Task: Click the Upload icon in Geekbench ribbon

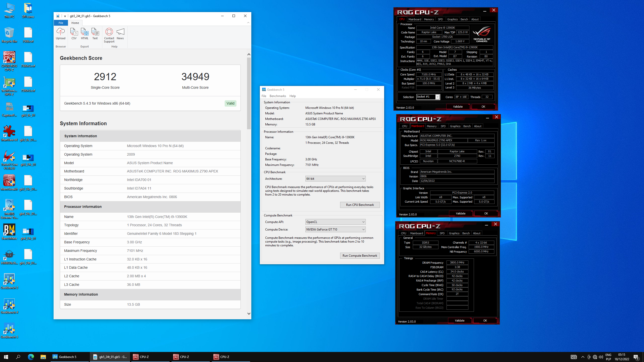Action: pyautogui.click(x=60, y=34)
